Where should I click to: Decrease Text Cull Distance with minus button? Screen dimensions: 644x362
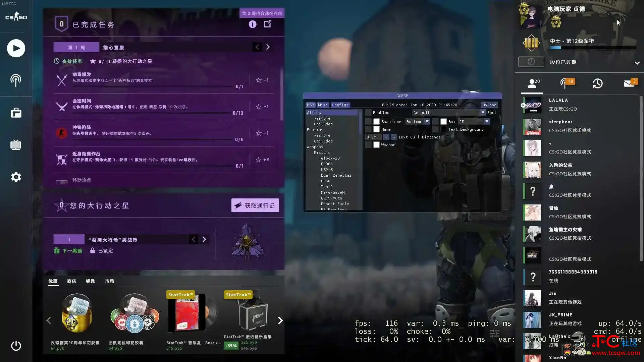[386, 137]
